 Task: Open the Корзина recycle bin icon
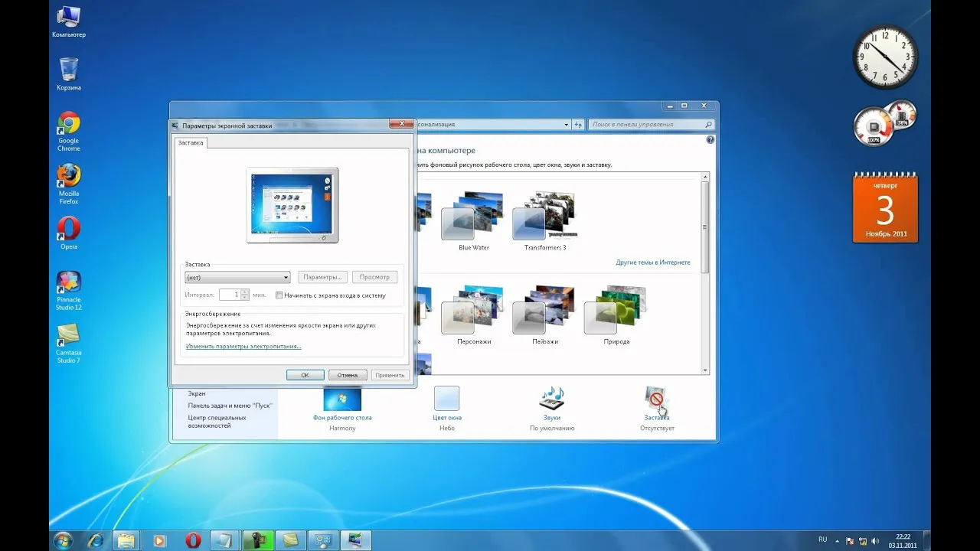(68, 73)
